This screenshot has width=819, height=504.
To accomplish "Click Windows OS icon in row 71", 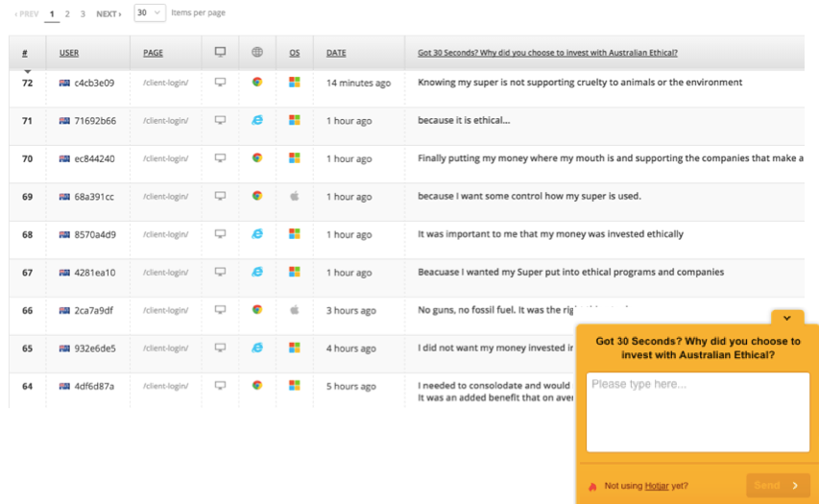I will [295, 120].
